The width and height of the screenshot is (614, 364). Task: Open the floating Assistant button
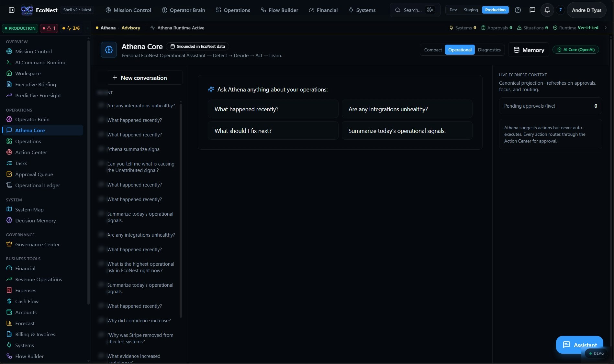tap(579, 345)
